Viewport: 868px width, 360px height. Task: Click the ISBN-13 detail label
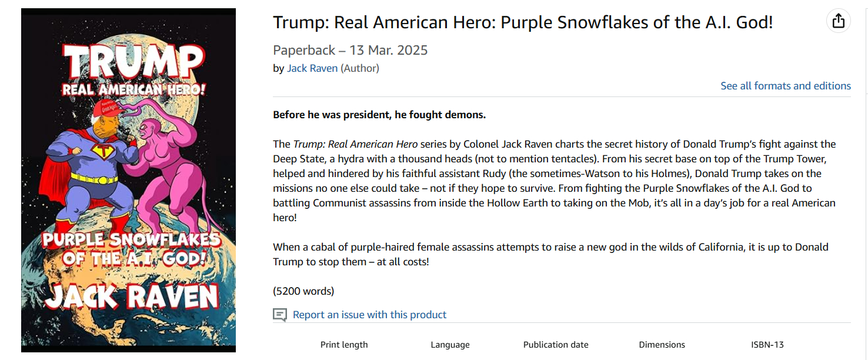pos(767,345)
